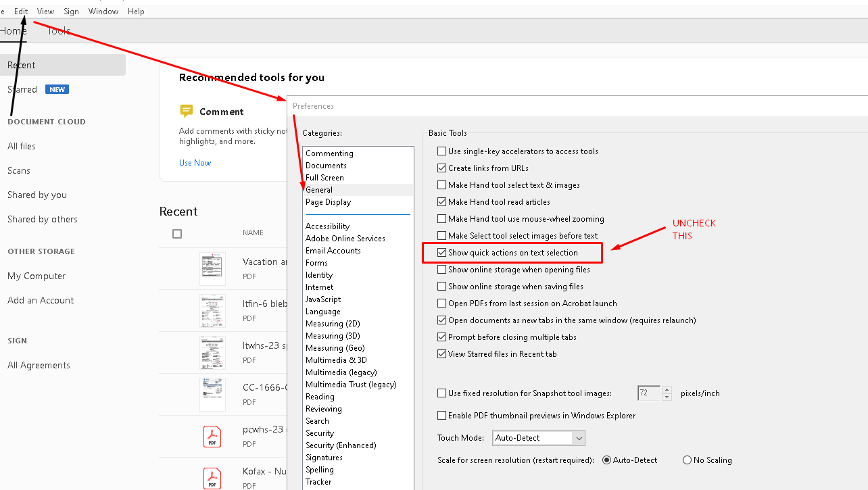Switch to the Tools tab

(59, 31)
